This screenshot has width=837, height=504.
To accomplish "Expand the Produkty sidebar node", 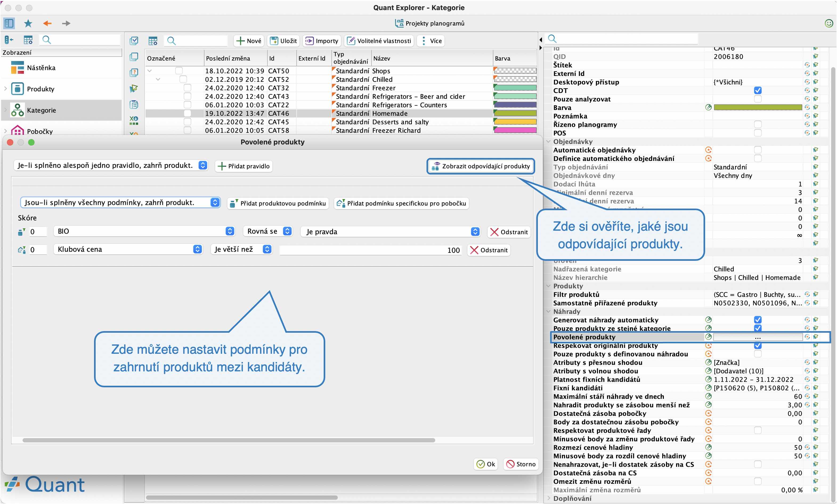I will (x=5, y=89).
